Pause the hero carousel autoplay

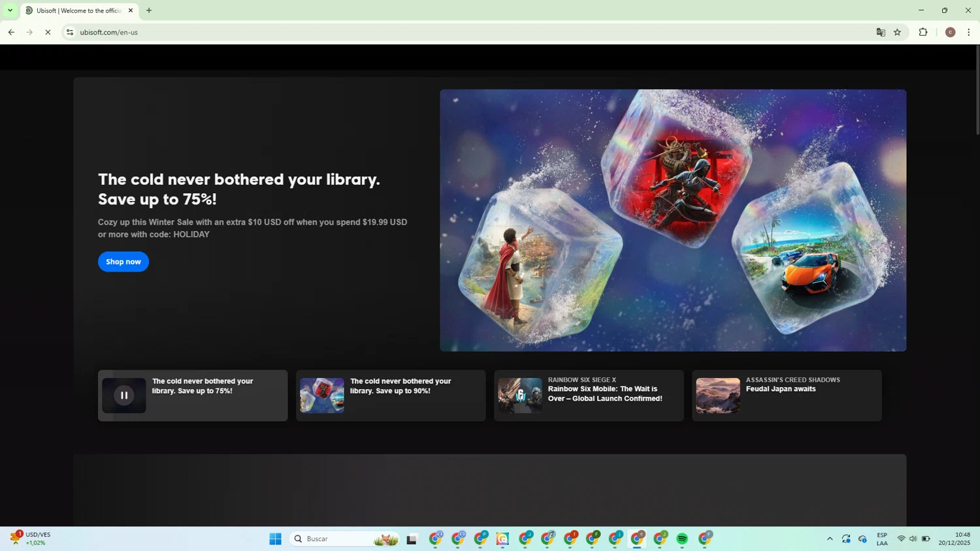click(124, 395)
